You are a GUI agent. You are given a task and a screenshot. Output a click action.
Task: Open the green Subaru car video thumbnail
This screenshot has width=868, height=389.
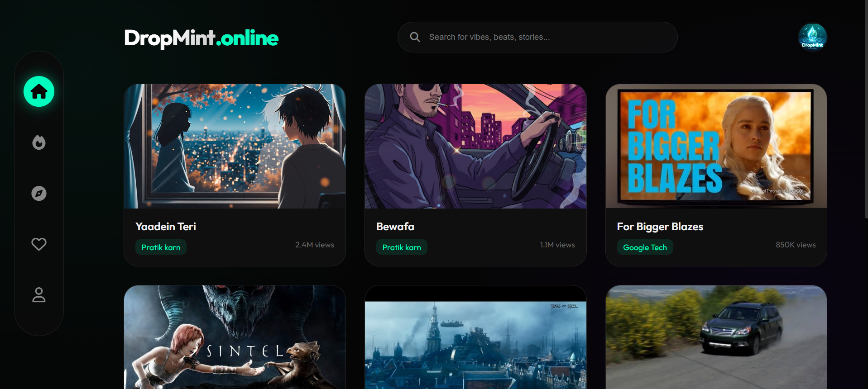pyautogui.click(x=716, y=337)
